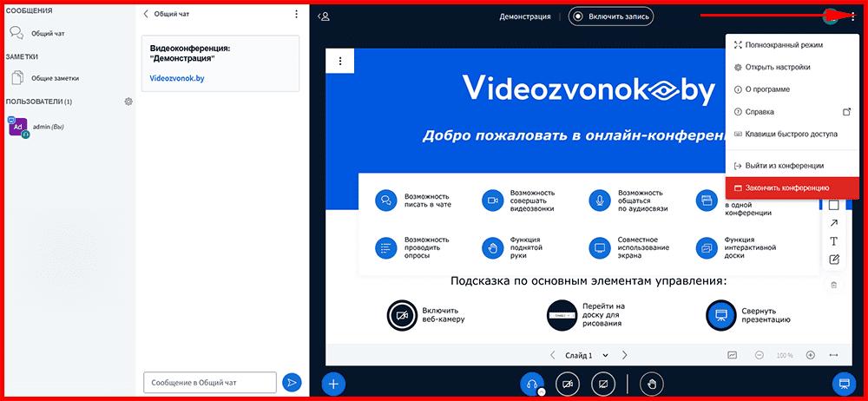Go to the previous slide
This screenshot has width=868, height=401.
[x=552, y=355]
